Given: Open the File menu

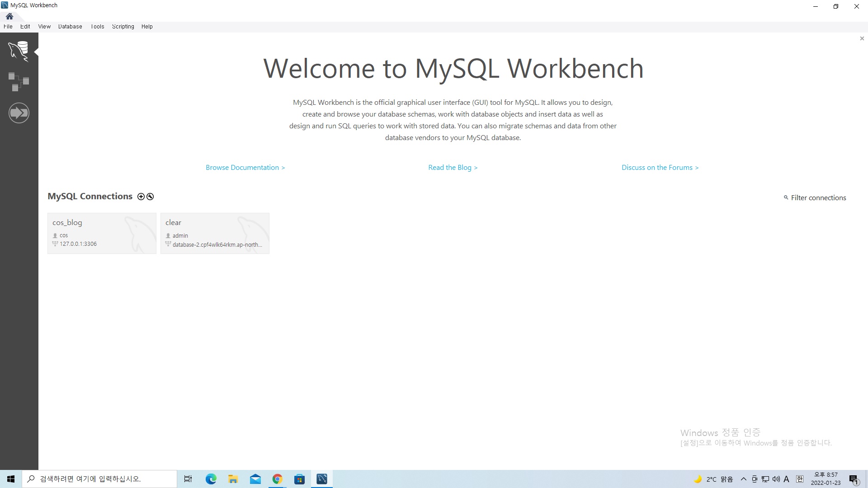Looking at the screenshot, I should (8, 27).
